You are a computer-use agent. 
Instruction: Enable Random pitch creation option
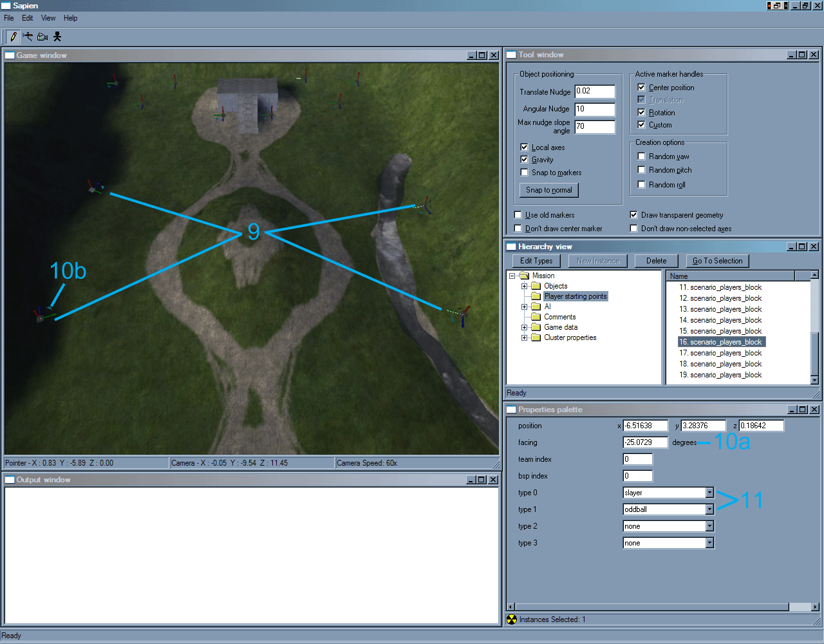641,169
